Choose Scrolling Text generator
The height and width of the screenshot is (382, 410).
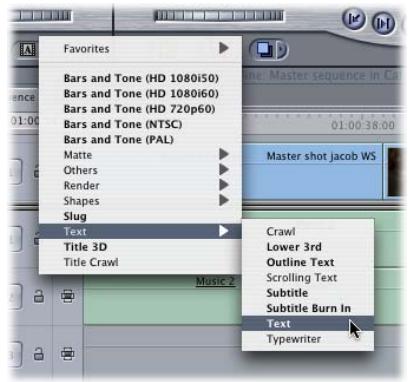coord(308,278)
